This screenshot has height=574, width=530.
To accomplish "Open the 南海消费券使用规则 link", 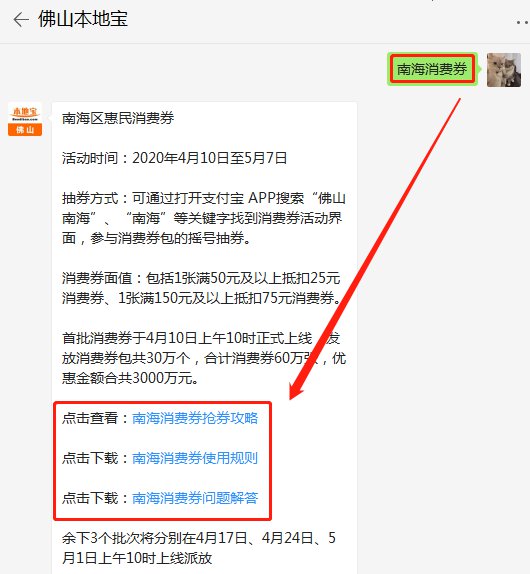I will [195, 458].
